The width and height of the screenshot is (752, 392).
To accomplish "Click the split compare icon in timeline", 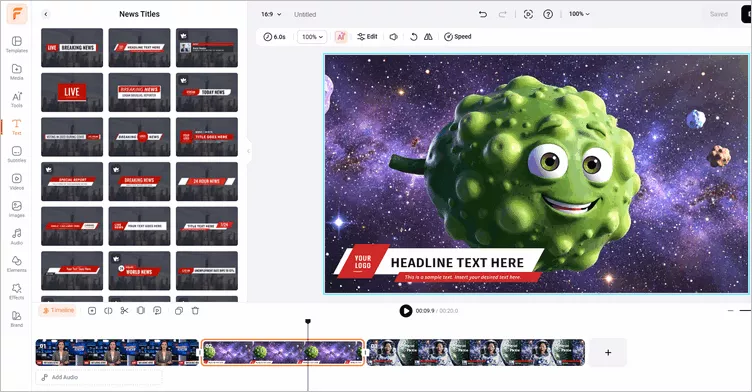I will 108,311.
